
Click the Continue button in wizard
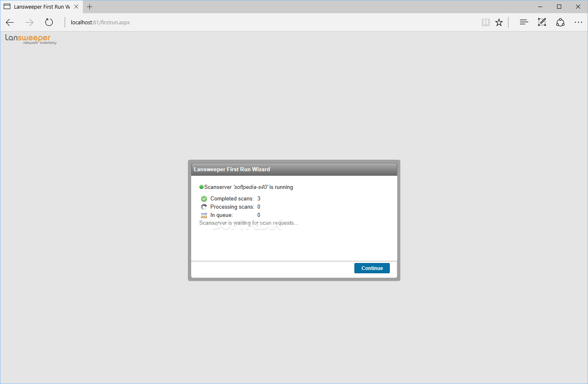[x=372, y=268]
